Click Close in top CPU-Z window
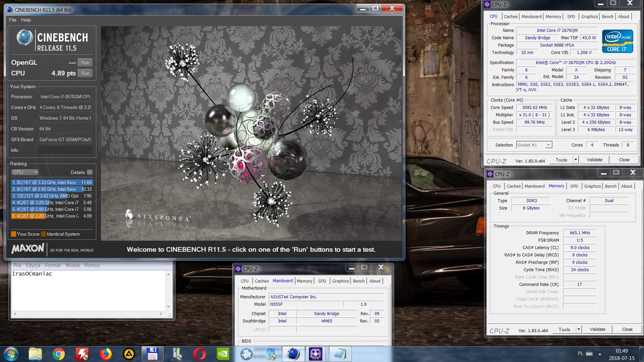 624,160
